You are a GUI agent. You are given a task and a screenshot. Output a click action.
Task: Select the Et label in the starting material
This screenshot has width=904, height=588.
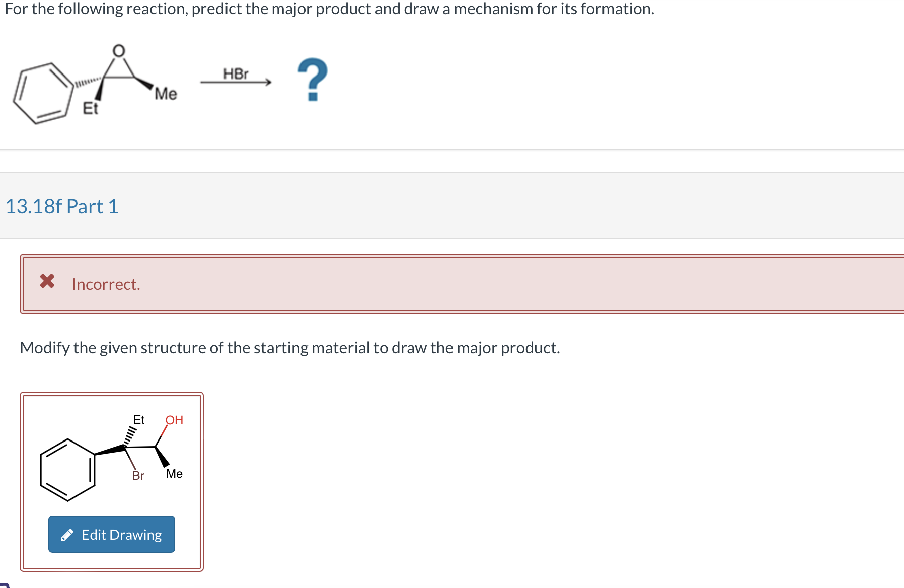91,107
